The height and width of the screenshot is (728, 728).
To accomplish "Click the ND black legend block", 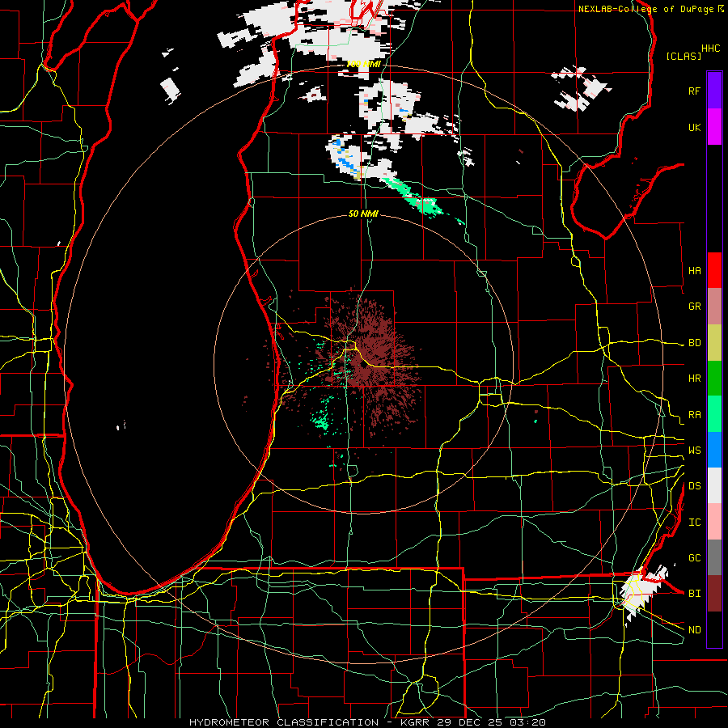I will click(x=714, y=629).
